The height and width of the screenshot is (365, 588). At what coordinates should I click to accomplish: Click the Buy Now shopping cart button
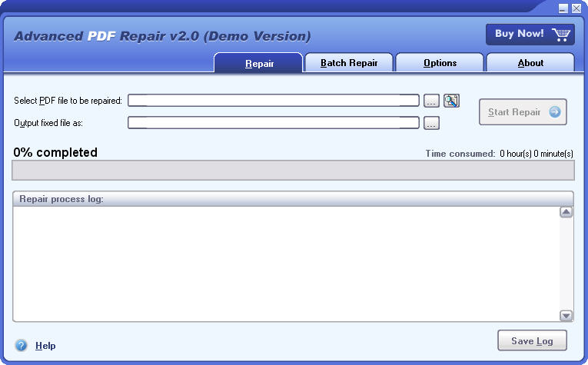point(530,35)
